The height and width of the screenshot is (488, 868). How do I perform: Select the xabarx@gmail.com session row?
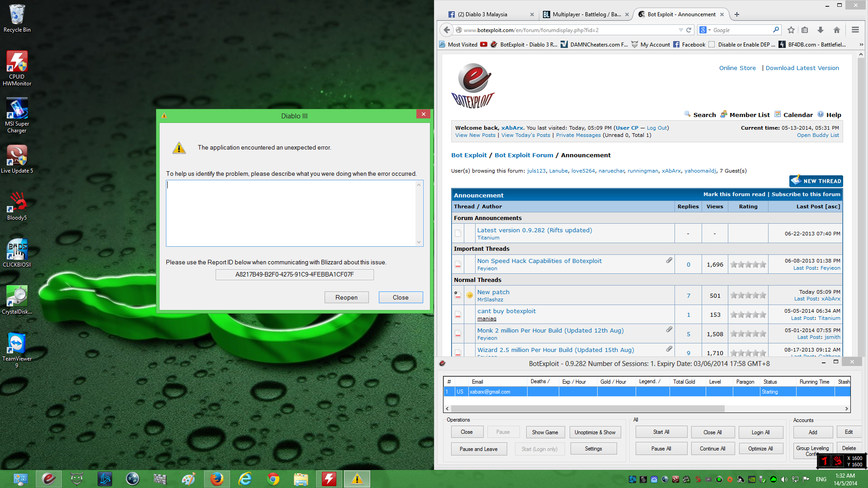tap(646, 392)
